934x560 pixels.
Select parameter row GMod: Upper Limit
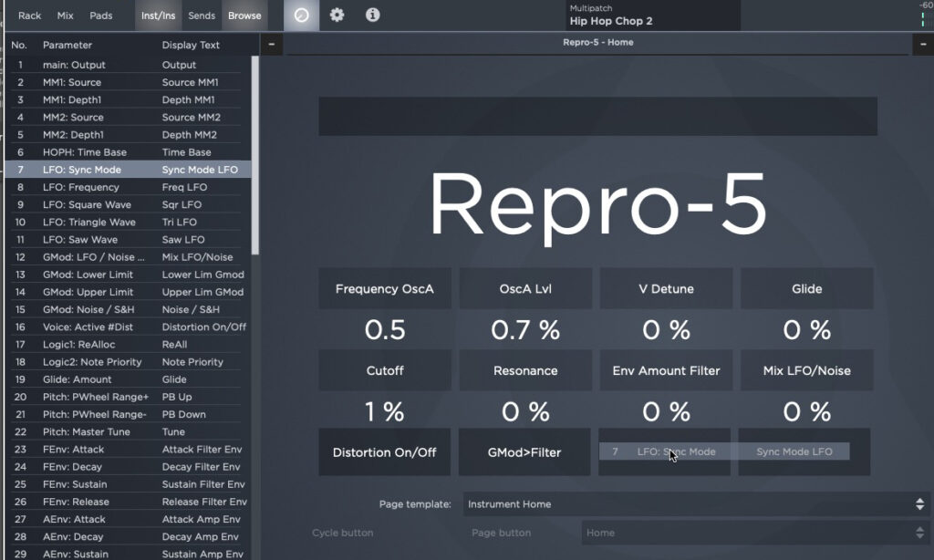point(128,292)
